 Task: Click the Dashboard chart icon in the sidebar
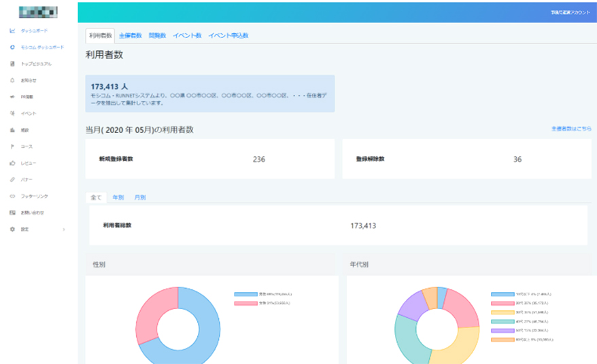pyautogui.click(x=12, y=31)
